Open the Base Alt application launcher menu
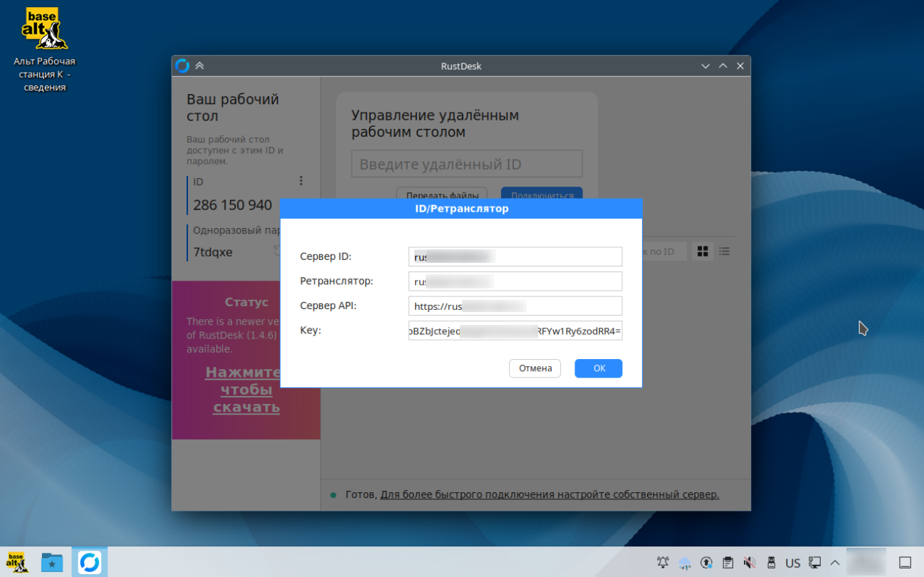Viewport: 924px width, 577px height. tap(16, 562)
